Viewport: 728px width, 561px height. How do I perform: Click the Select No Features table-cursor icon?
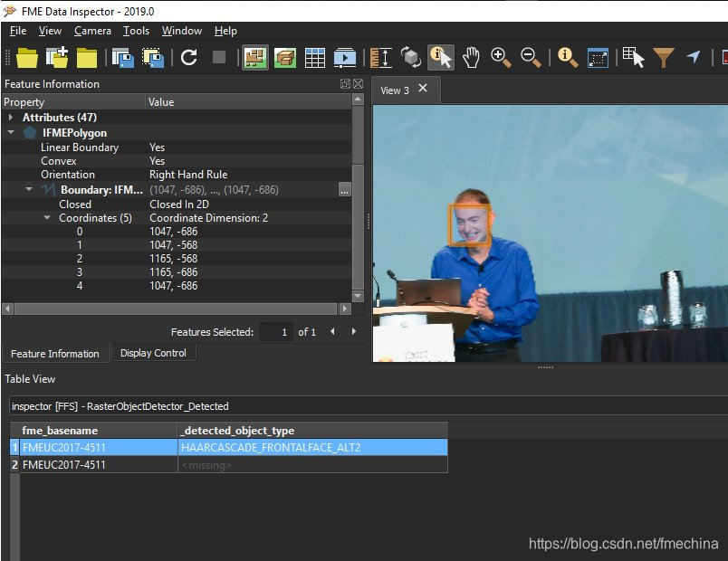(x=633, y=58)
